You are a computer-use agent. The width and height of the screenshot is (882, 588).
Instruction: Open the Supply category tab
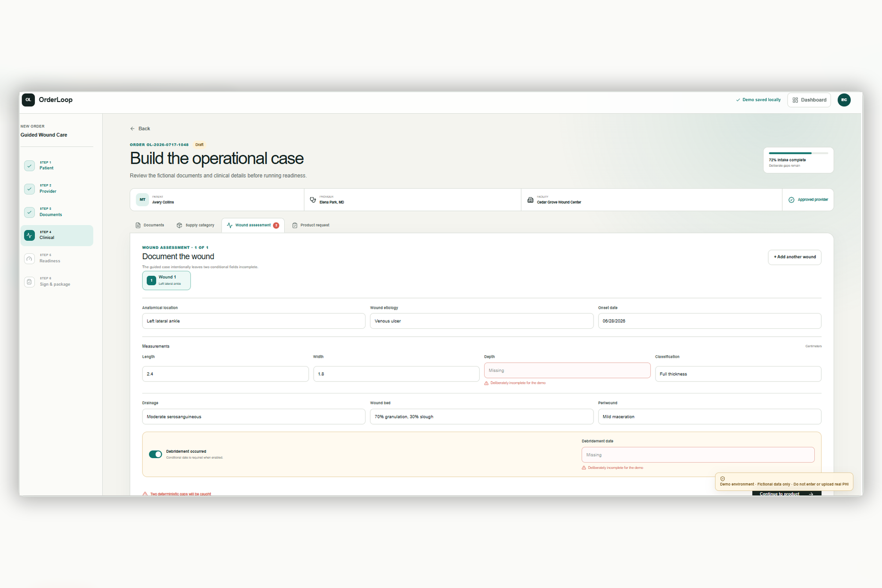[x=196, y=225]
